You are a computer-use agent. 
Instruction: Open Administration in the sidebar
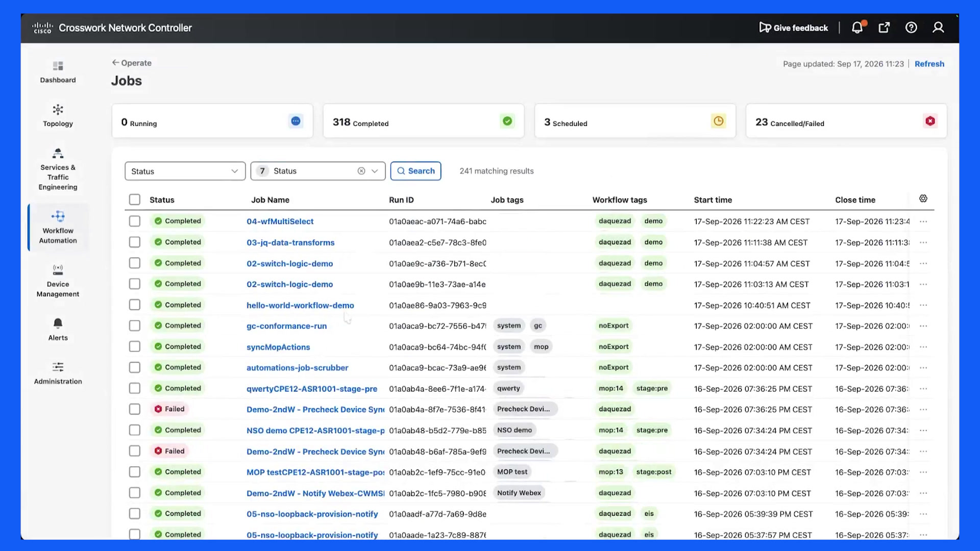tap(58, 373)
